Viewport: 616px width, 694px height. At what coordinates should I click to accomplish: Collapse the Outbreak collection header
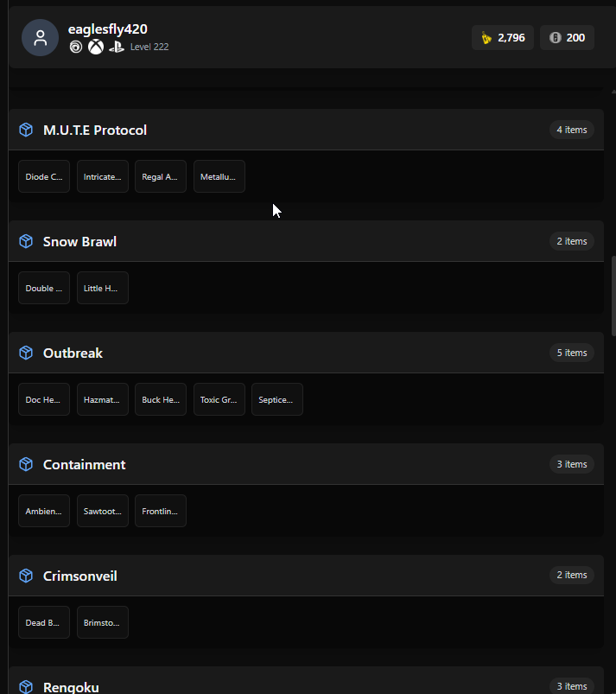pos(306,353)
